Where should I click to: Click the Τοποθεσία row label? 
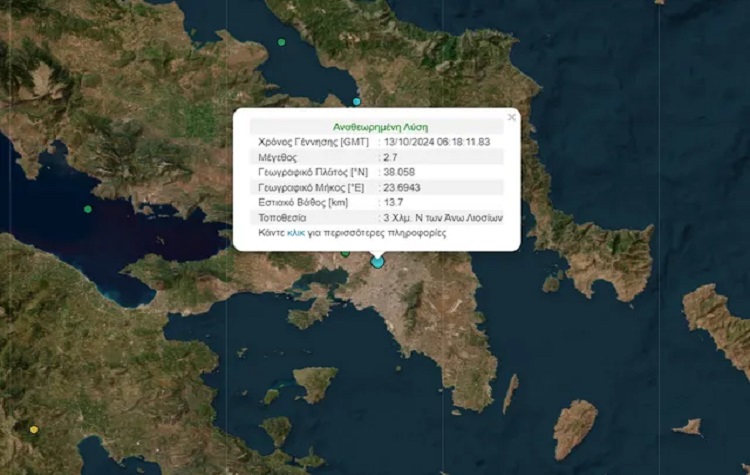point(282,217)
